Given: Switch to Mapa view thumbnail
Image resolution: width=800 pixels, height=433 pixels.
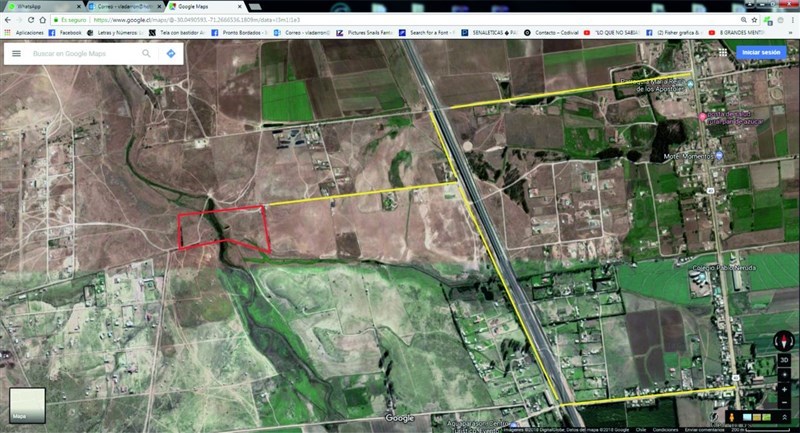Looking at the screenshot, I should tap(25, 403).
